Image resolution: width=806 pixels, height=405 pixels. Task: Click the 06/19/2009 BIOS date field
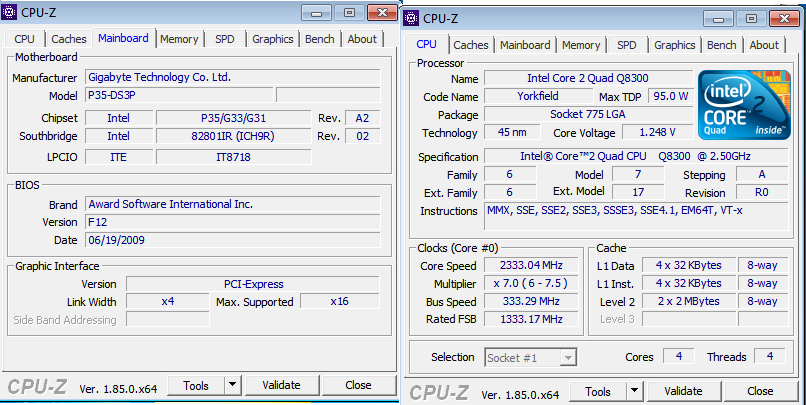(232, 240)
